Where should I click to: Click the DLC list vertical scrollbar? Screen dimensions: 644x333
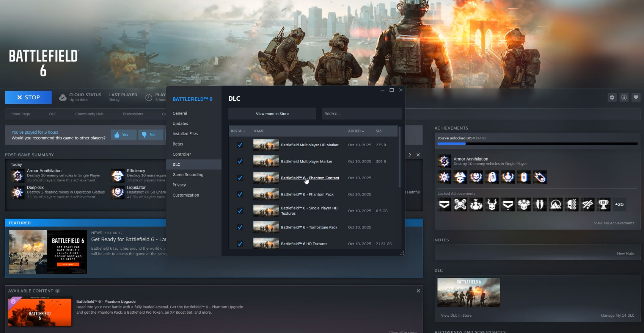pyautogui.click(x=399, y=163)
